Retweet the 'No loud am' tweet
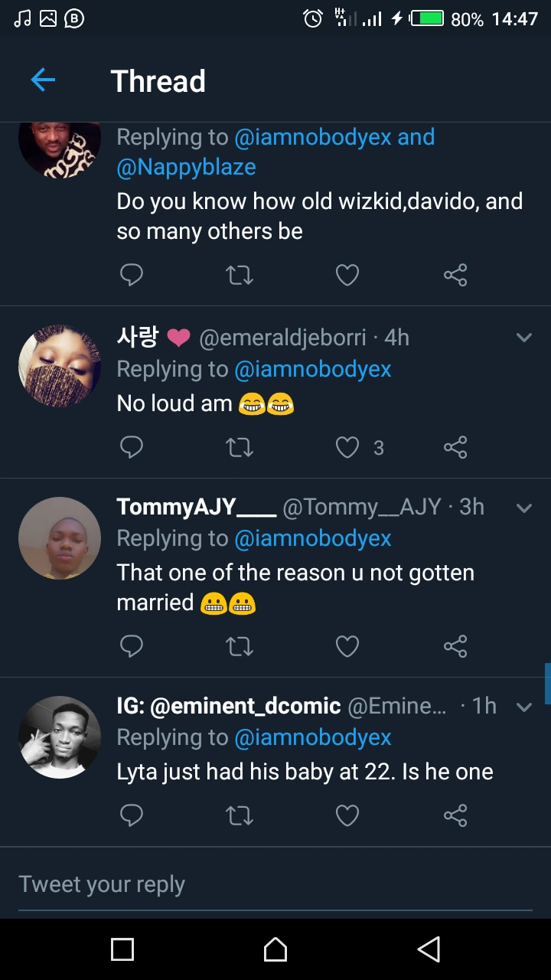The image size is (551, 980). (x=240, y=447)
